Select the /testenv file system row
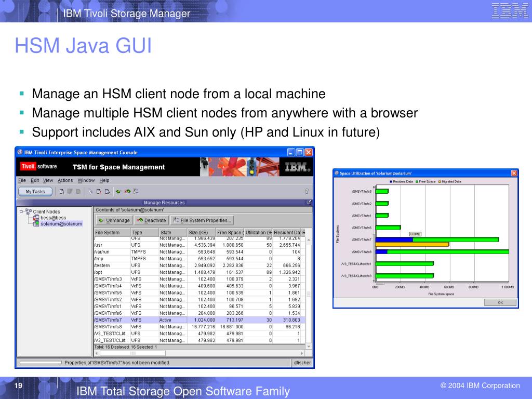This screenshot has height=399, width=532. 199,265
